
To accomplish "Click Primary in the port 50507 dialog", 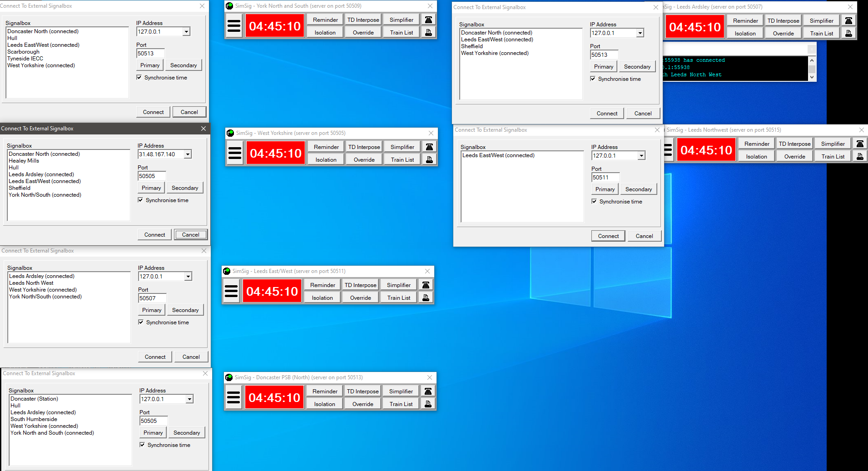I will click(x=152, y=310).
